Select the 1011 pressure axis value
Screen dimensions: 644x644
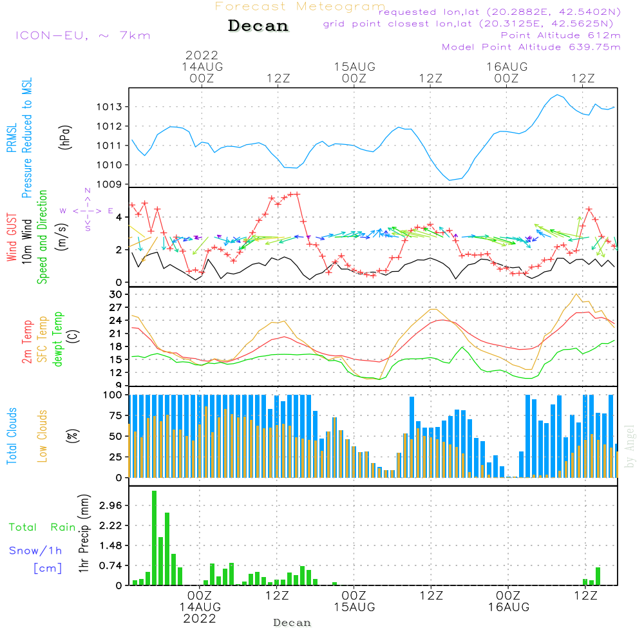[x=109, y=146]
